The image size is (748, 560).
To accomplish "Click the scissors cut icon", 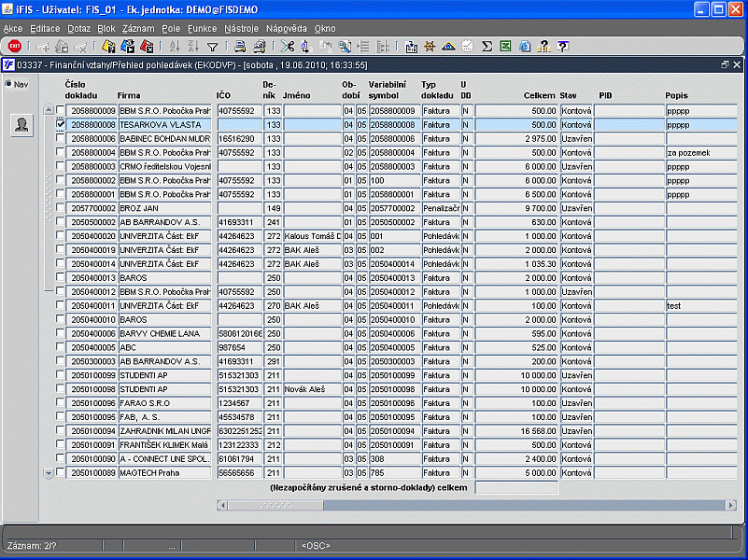I will click(x=288, y=47).
